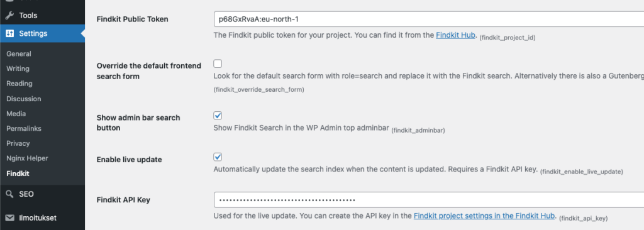Open Findkit project settings in Hub link
Screen dimensions: 644x230
click(x=485, y=216)
